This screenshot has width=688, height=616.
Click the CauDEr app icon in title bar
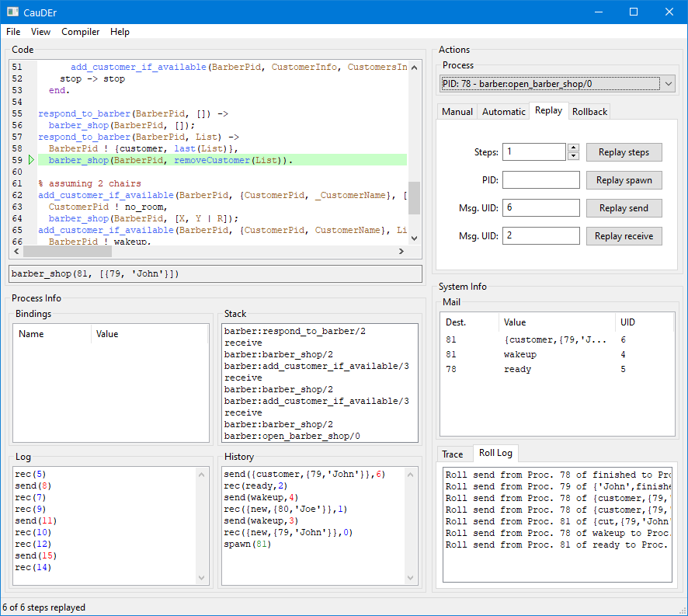coord(12,12)
